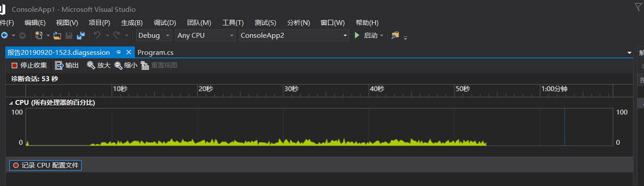
Task: Click the green Start play icon
Action: [357, 35]
